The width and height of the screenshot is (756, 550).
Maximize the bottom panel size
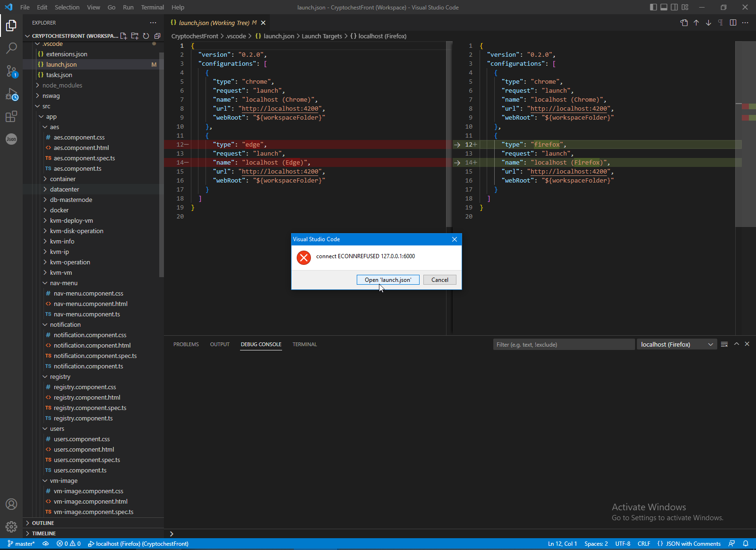pos(736,344)
